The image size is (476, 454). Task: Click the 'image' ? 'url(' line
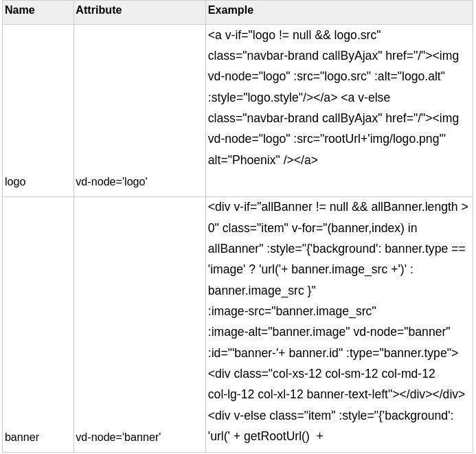[310, 269]
